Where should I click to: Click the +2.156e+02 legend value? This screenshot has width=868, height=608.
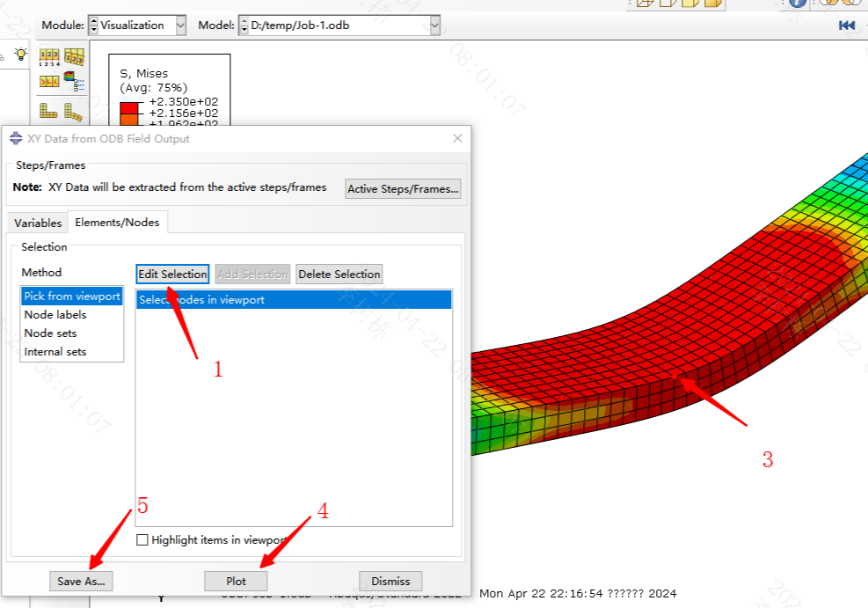pos(184,113)
